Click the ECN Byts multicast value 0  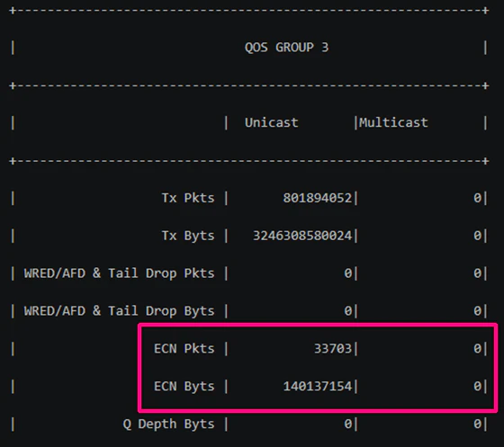click(477, 387)
